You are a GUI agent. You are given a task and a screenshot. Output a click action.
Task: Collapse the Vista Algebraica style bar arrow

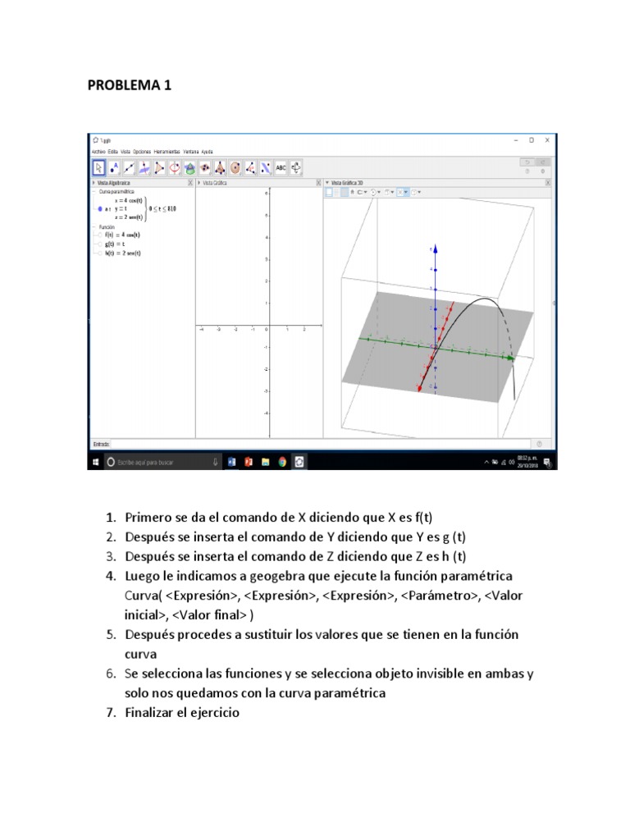click(x=94, y=183)
